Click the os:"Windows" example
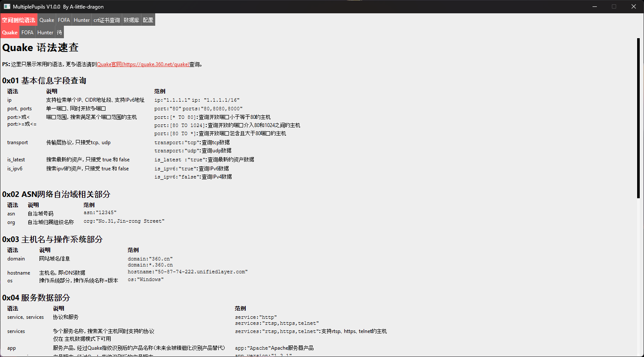Screen dimensions: 644x357 146,280
